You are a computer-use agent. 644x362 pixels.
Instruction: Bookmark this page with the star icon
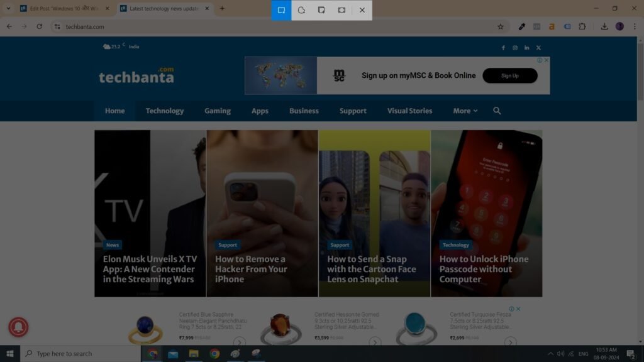pos(501,26)
